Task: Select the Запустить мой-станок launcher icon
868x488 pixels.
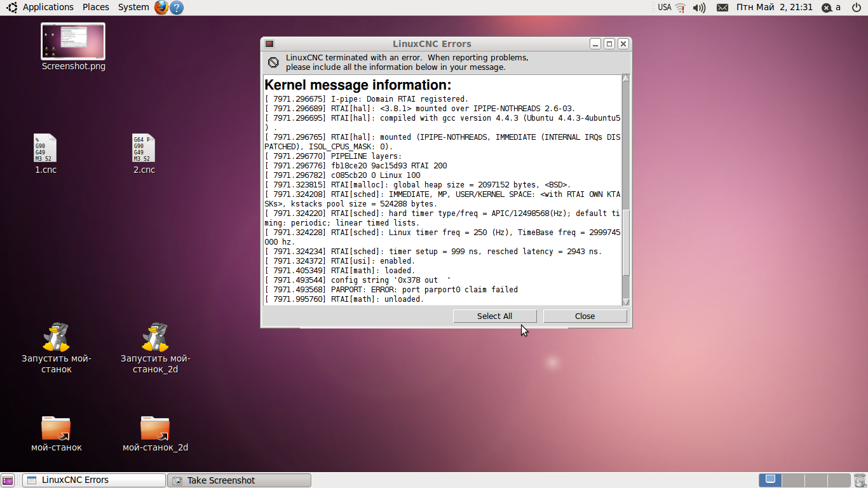Action: point(56,348)
